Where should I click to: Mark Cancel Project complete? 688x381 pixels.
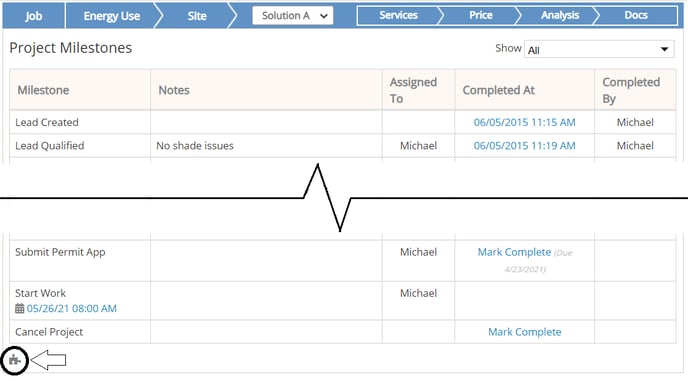point(525,332)
